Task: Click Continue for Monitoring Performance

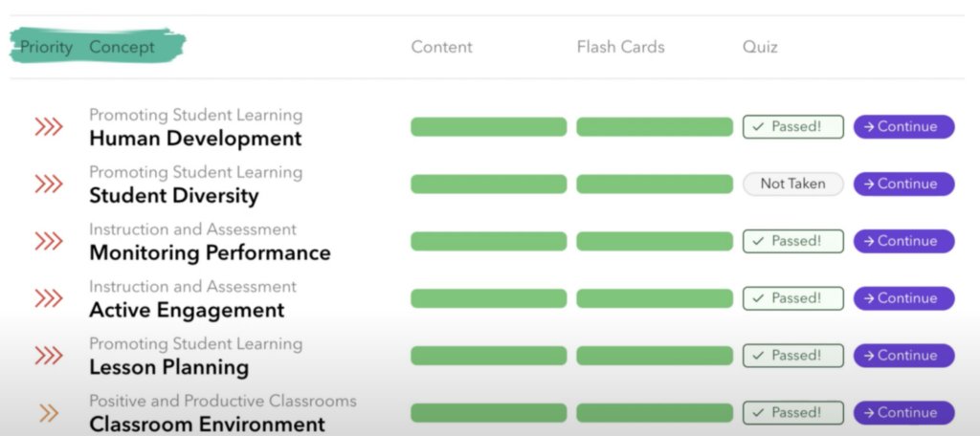Action: [903, 241]
